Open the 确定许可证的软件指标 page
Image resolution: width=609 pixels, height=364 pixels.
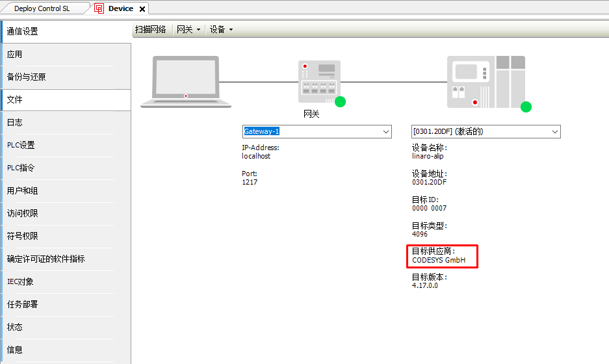66,259
